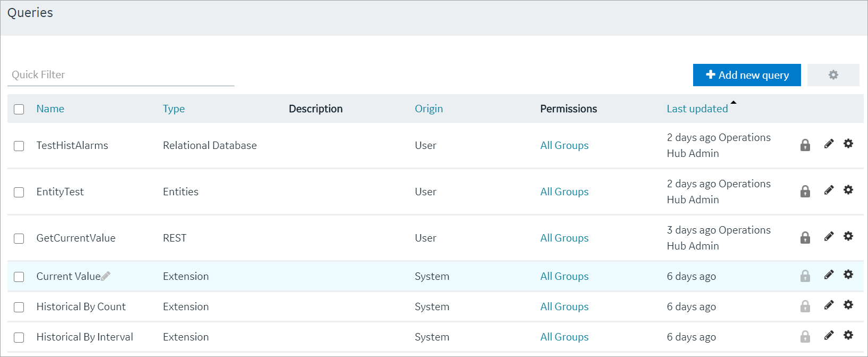The width and height of the screenshot is (868, 357).
Task: Open gear settings for EntityTest row
Action: click(x=848, y=189)
